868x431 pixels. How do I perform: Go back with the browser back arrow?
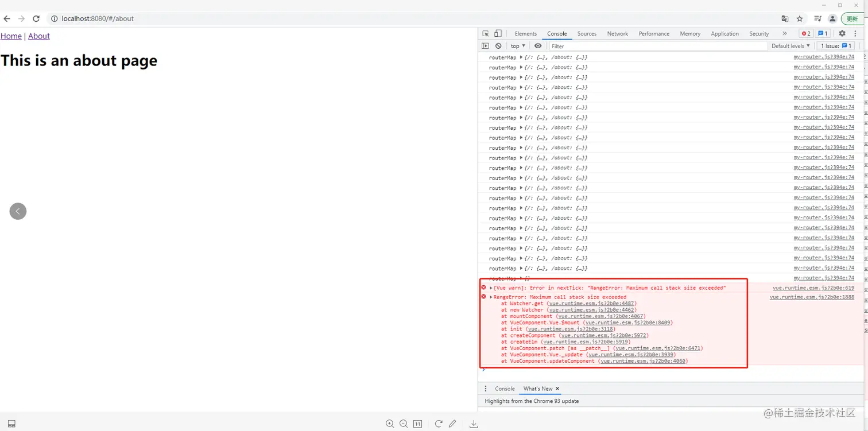coord(7,18)
